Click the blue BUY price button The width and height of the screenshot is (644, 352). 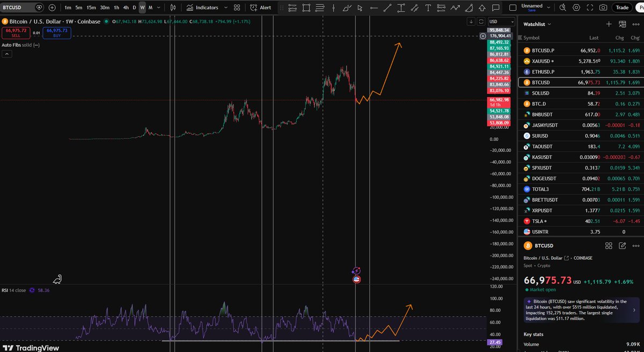[x=57, y=33]
